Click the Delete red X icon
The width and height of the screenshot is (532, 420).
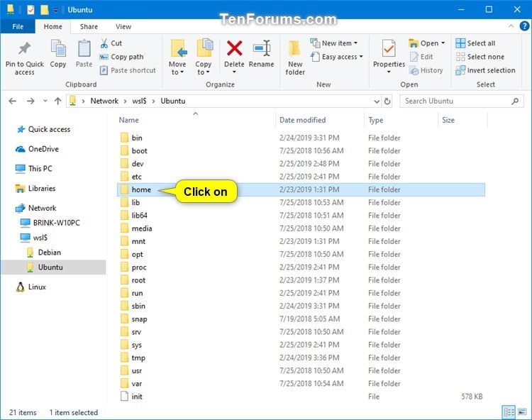pyautogui.click(x=234, y=48)
